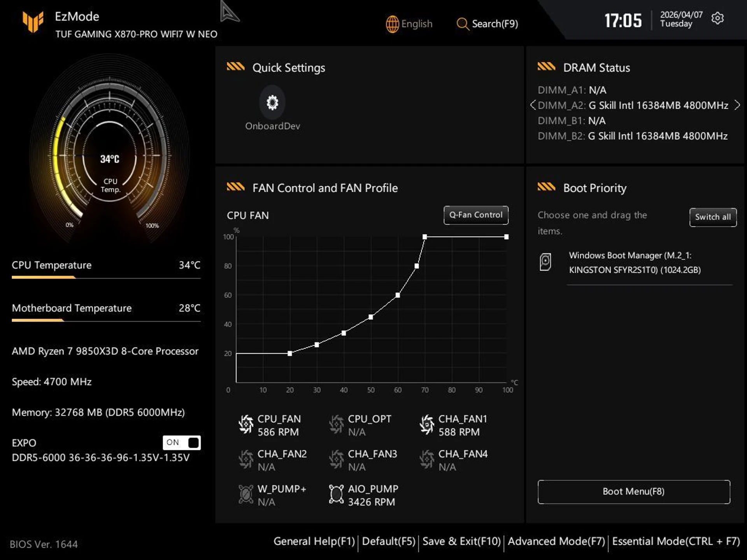
Task: Click the Speed: 4700 MHz text
Action: click(x=52, y=382)
